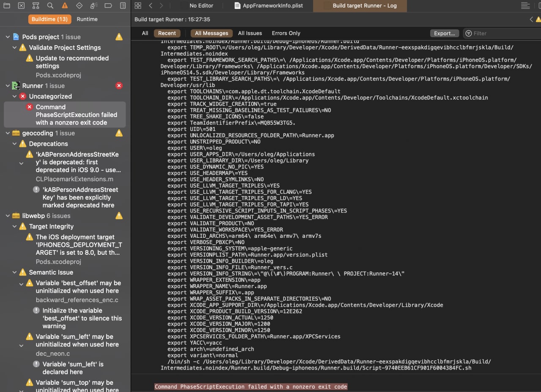Open the Test navigator diamond icon

point(79,5)
